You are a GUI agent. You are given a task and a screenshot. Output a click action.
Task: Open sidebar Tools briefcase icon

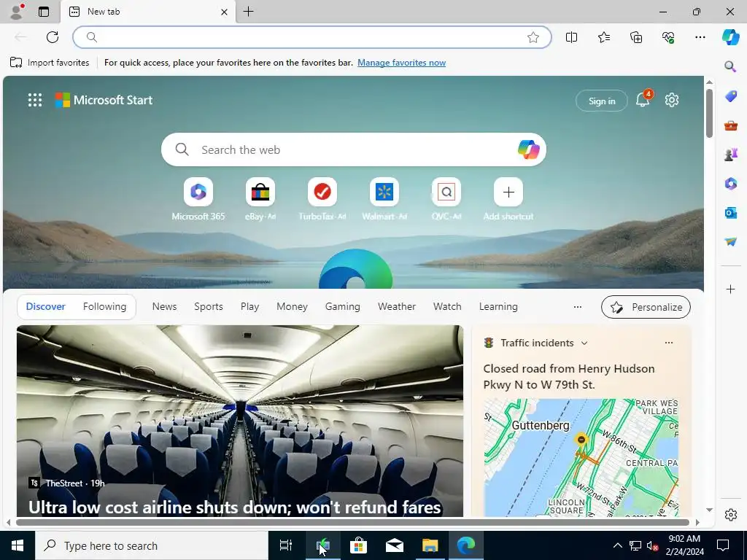pos(730,125)
